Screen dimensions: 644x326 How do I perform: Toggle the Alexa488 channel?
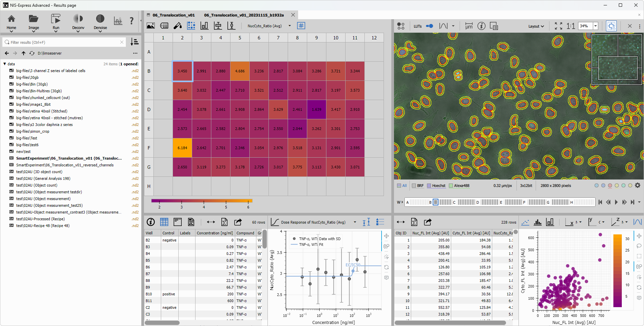(451, 186)
